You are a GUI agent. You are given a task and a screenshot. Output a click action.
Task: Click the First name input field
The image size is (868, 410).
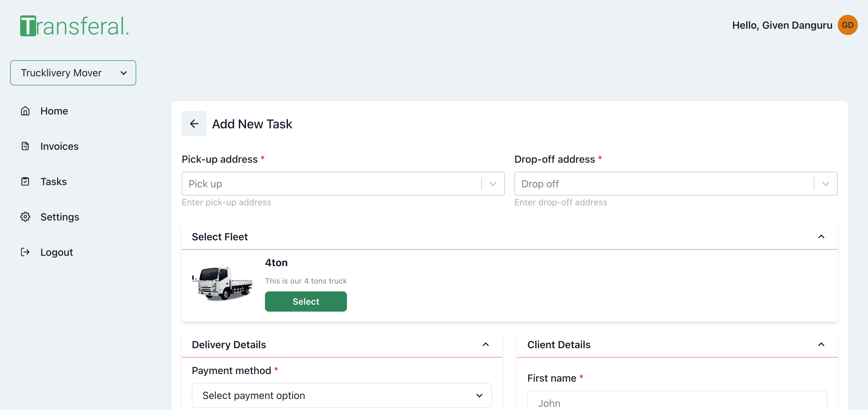(x=677, y=402)
